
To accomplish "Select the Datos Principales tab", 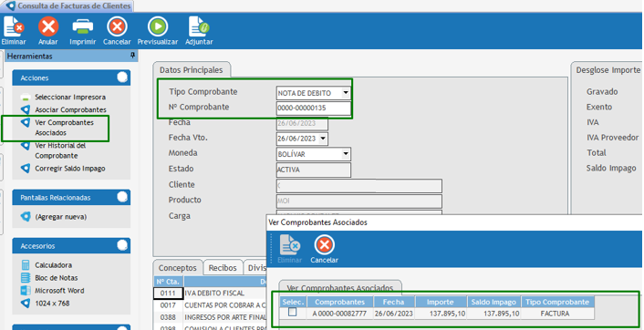I will (192, 70).
